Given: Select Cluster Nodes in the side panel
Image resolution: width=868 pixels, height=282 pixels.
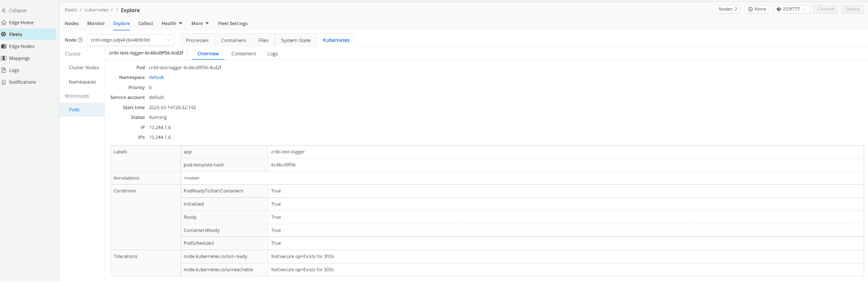Looking at the screenshot, I should tap(84, 68).
